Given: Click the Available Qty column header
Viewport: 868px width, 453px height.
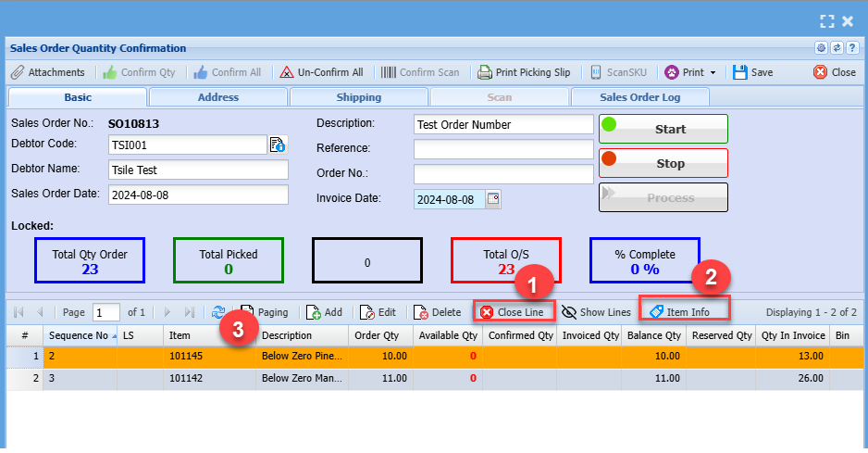Looking at the screenshot, I should tap(448, 335).
